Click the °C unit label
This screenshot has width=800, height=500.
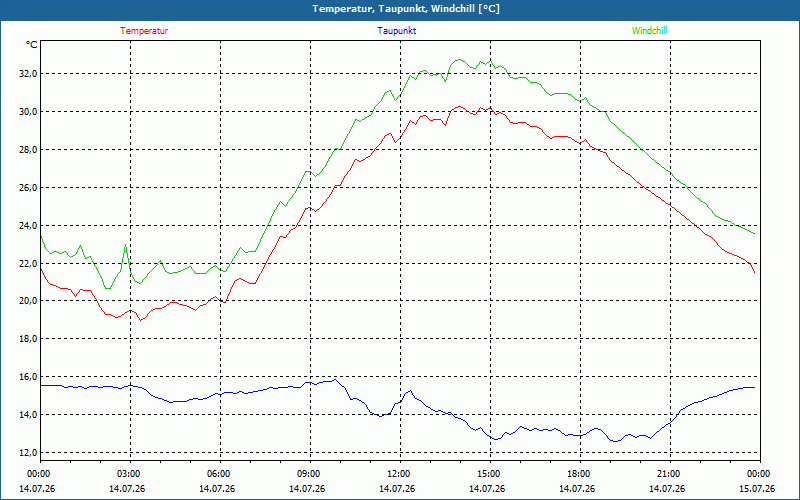coord(32,45)
